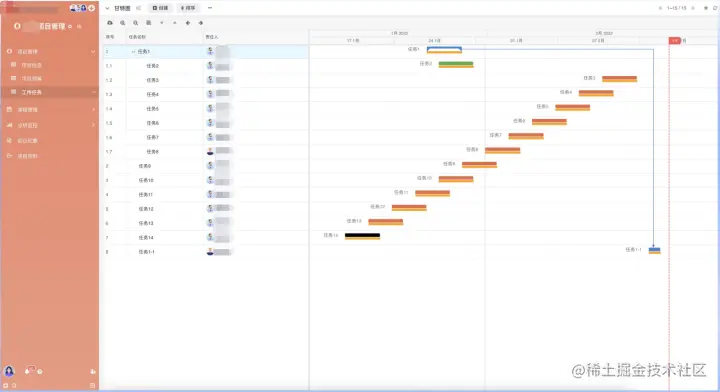Screen dimensions: 720x392
Task: Click the grid view icon in Gantt toolbar
Action: pos(149,22)
